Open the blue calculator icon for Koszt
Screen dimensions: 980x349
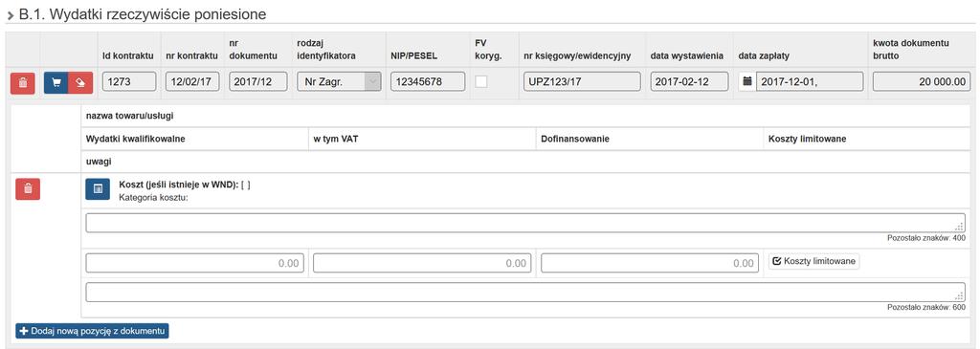coord(98,188)
